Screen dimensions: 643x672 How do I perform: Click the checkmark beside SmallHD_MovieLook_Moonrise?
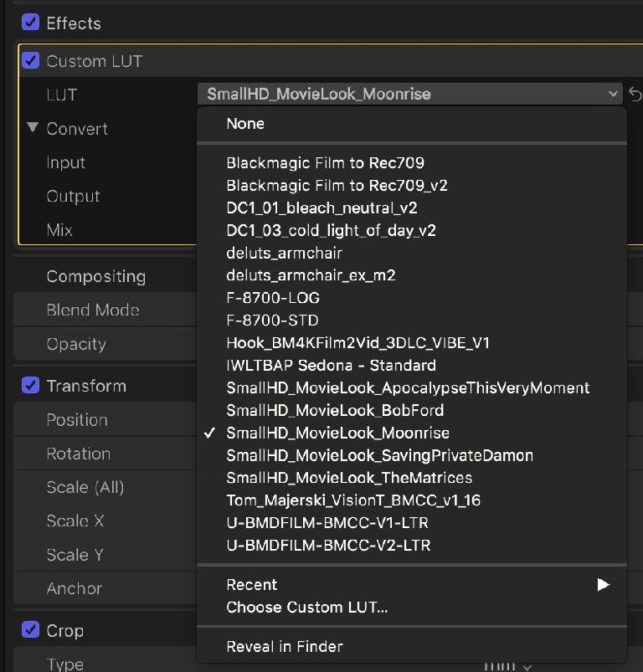point(209,433)
